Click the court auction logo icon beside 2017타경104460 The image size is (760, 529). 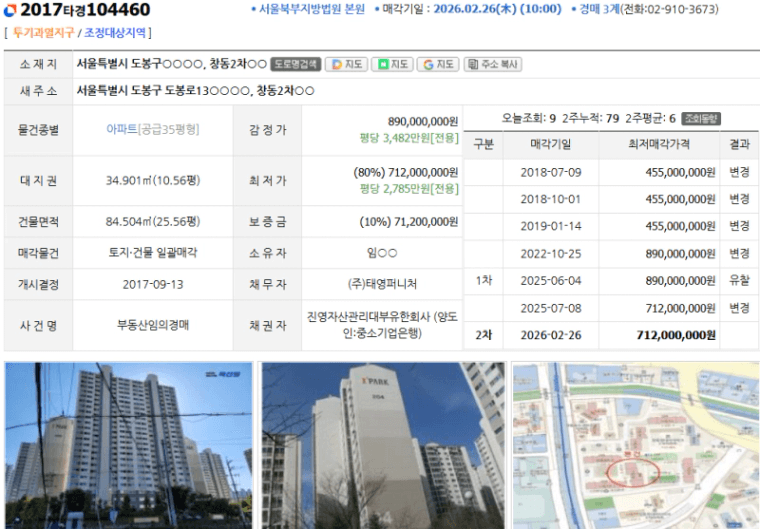pyautogui.click(x=10, y=9)
